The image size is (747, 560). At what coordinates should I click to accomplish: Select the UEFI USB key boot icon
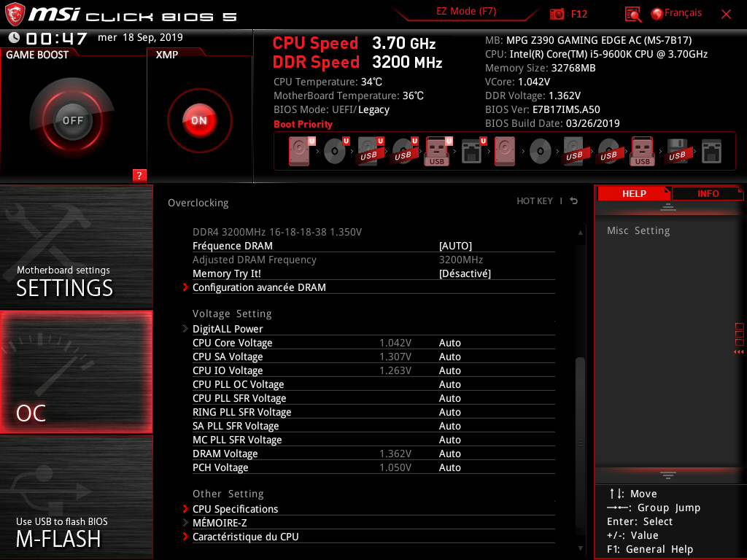[x=437, y=151]
